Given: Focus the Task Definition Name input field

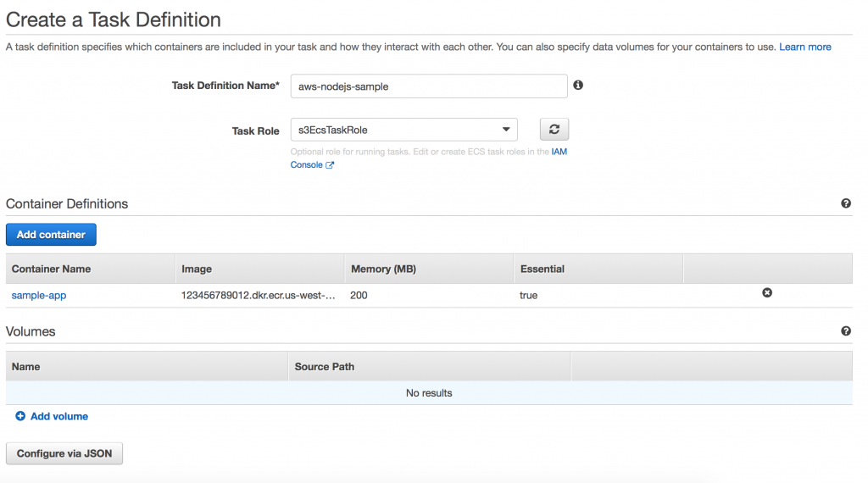Looking at the screenshot, I should pos(429,86).
